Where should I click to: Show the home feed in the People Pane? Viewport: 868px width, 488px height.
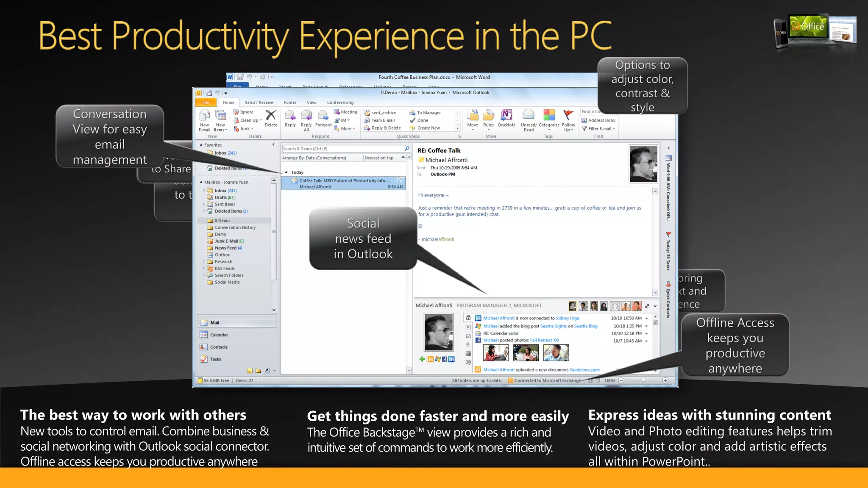point(468,318)
